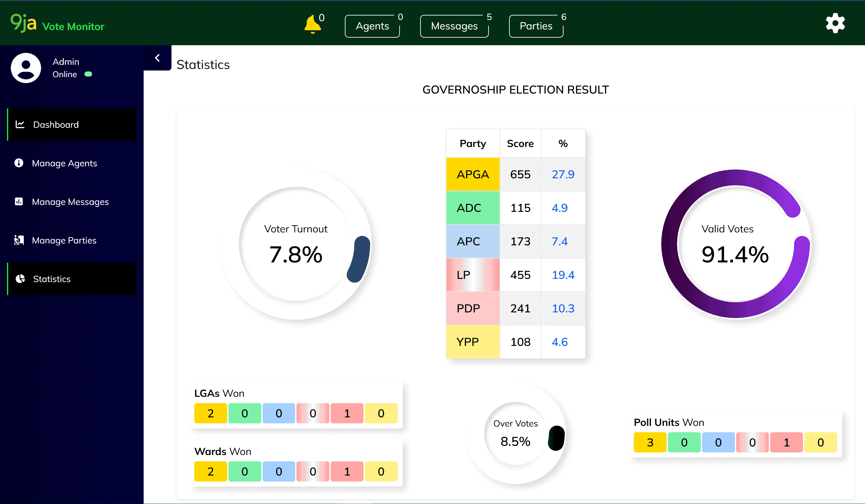
Task: Go to the Manage Parties menu item
Action: pos(64,240)
